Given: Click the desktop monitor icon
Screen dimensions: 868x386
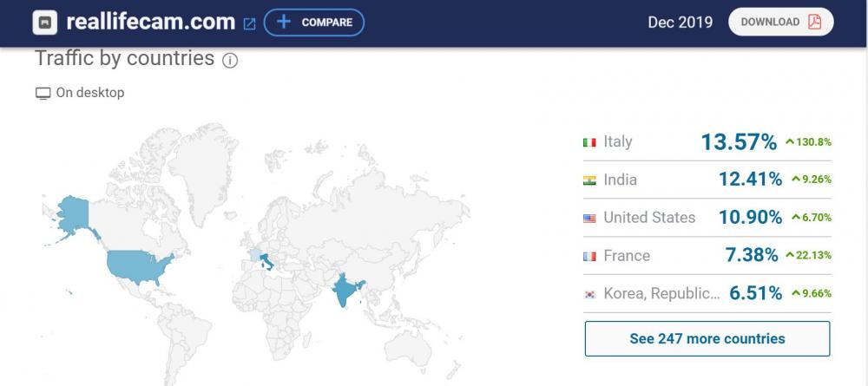Looking at the screenshot, I should coord(43,94).
